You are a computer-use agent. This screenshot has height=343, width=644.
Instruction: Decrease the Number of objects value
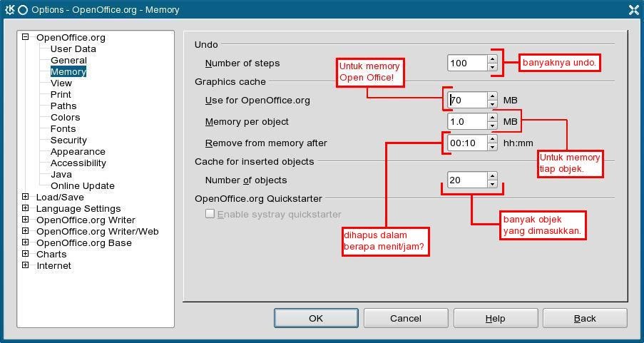point(492,183)
